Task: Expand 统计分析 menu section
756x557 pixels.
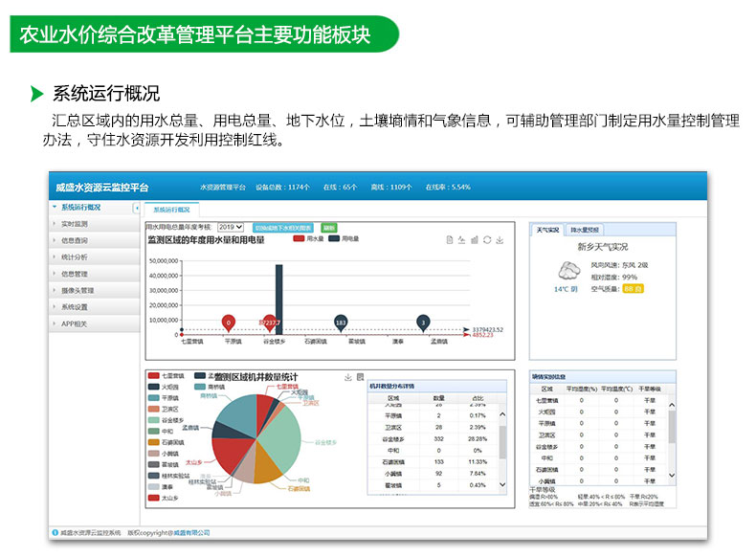Action: [x=75, y=257]
